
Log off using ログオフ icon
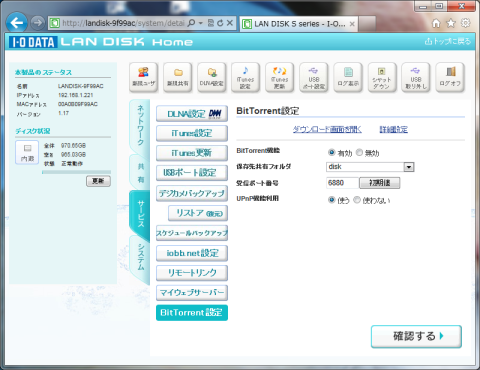[x=450, y=77]
